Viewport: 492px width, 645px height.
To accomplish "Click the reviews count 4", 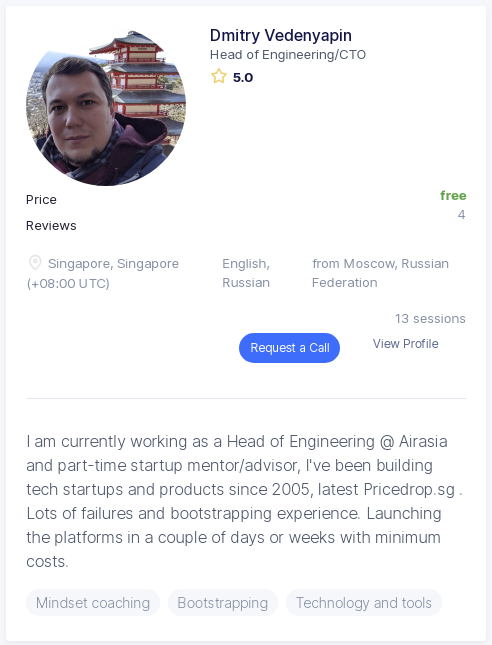I will click(462, 215).
